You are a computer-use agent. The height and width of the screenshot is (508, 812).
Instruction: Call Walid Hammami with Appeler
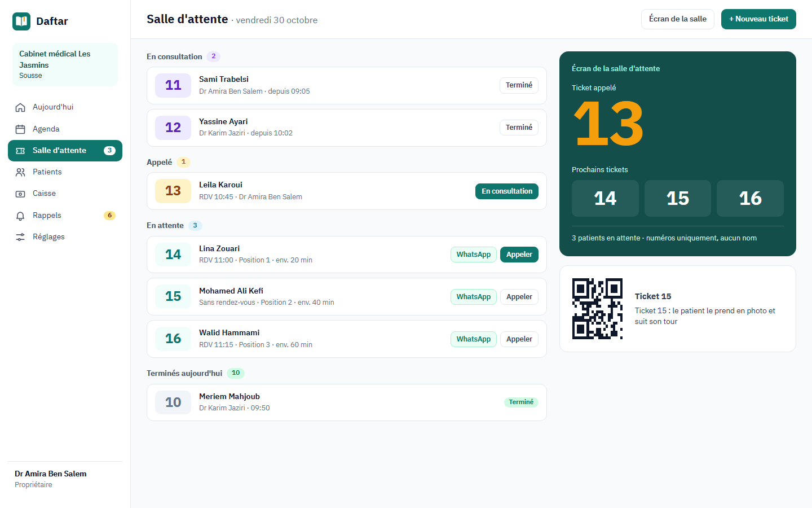[x=519, y=339]
